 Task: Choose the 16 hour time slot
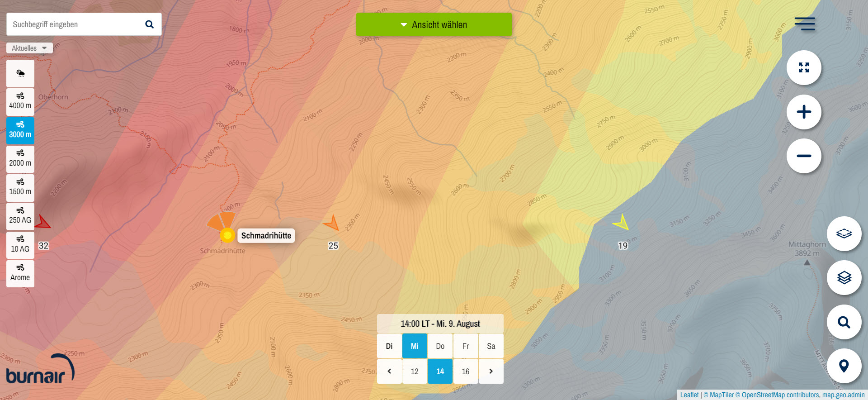[465, 371]
